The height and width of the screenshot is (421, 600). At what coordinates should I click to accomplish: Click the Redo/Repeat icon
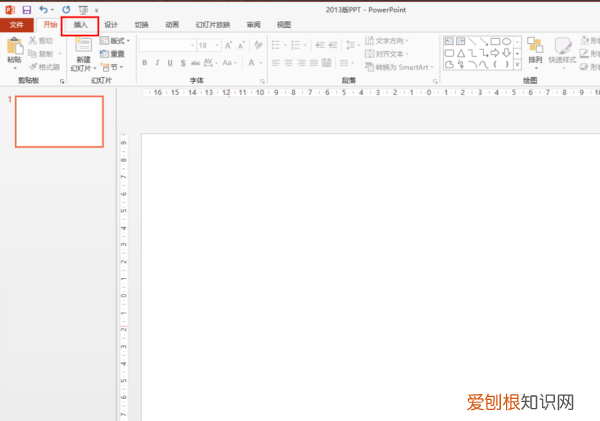coord(66,10)
